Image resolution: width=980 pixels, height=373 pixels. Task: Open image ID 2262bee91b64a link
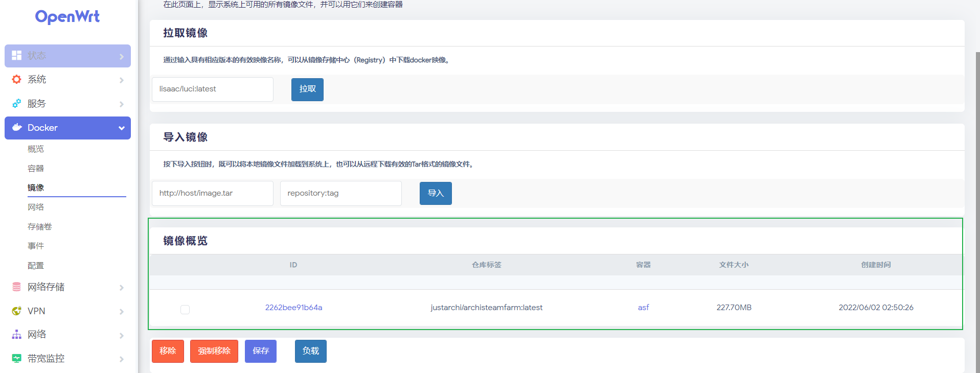293,308
